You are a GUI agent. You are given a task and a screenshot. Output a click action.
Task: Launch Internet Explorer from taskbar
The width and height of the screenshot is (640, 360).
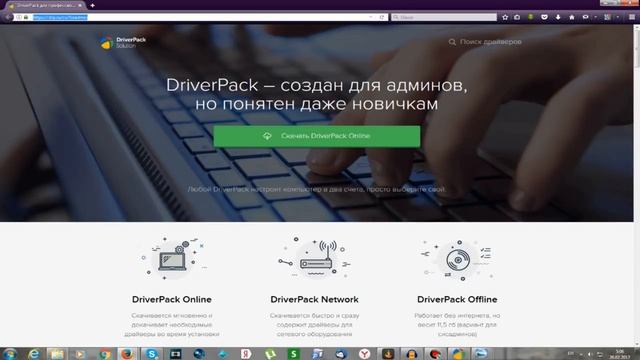click(x=34, y=354)
